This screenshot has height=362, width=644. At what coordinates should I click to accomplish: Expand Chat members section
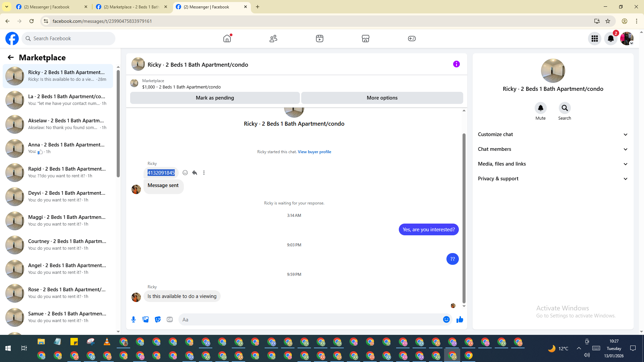click(552, 149)
